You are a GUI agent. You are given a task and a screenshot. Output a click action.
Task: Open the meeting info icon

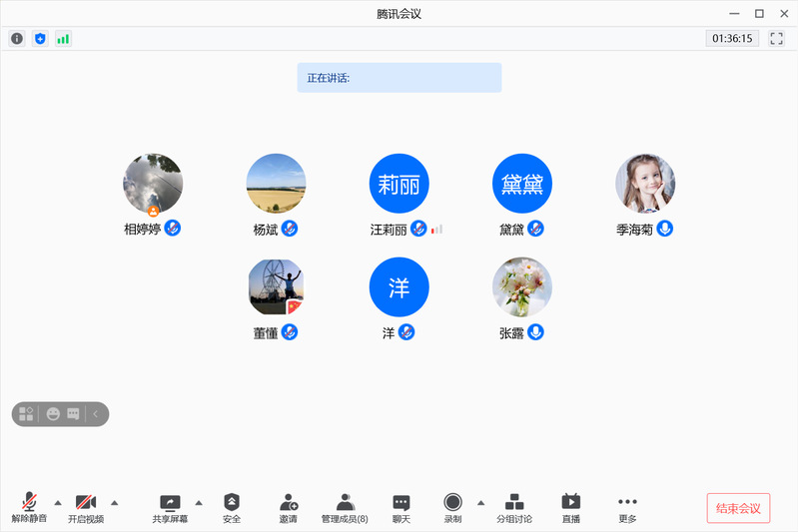17,39
